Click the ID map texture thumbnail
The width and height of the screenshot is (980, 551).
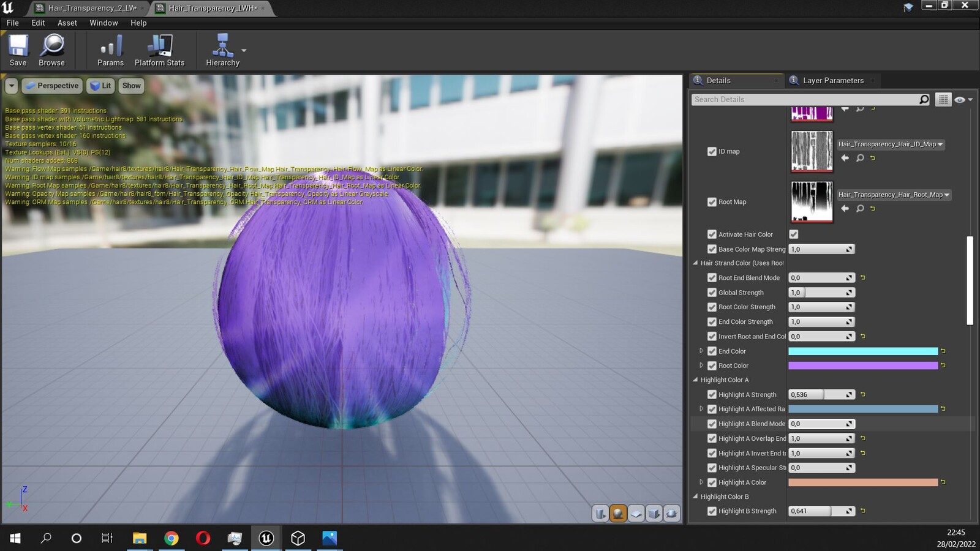point(812,151)
